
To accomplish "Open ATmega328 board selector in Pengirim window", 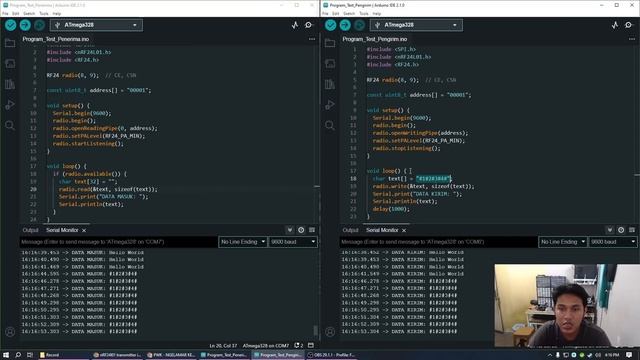I will coord(416,25).
